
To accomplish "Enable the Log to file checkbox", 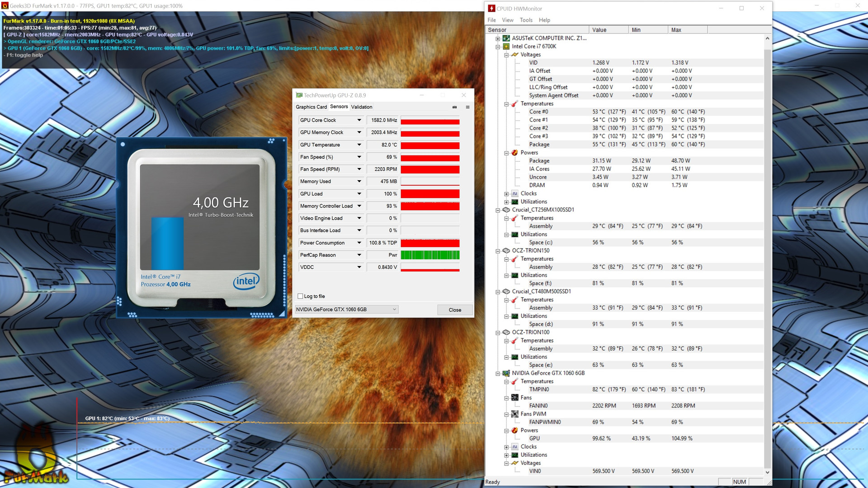I will 300,296.
